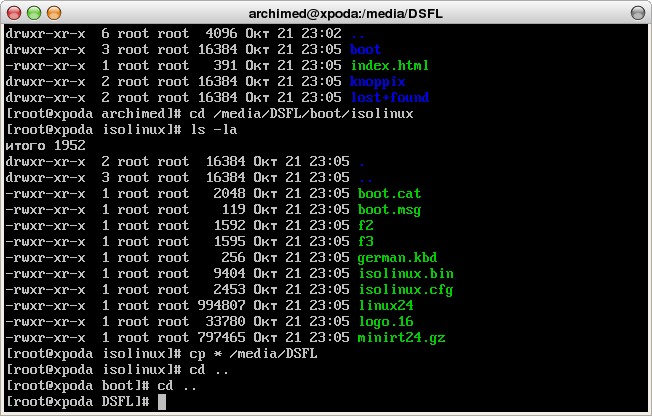Click the 'logo.16' file name
The height and width of the screenshot is (416, 652).
click(386, 322)
